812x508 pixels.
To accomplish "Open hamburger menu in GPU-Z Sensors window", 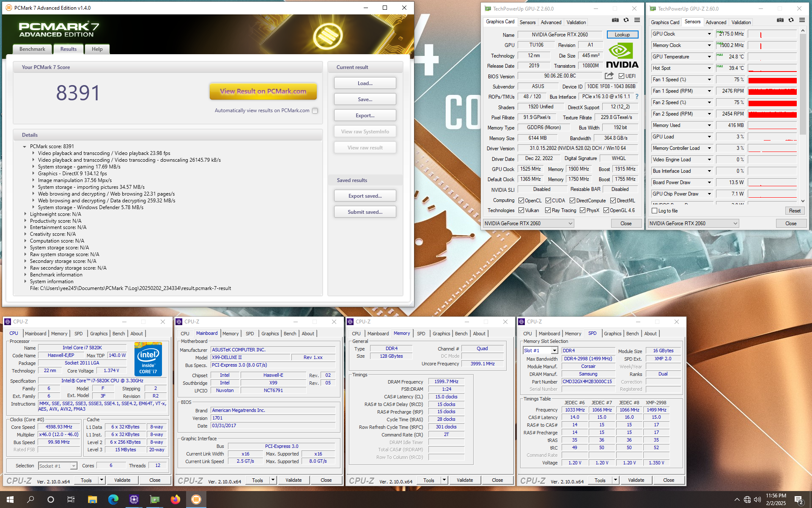I will click(802, 20).
